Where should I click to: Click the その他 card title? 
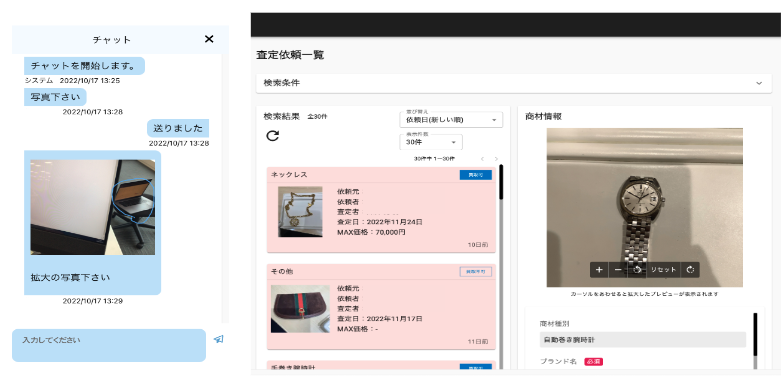point(282,271)
